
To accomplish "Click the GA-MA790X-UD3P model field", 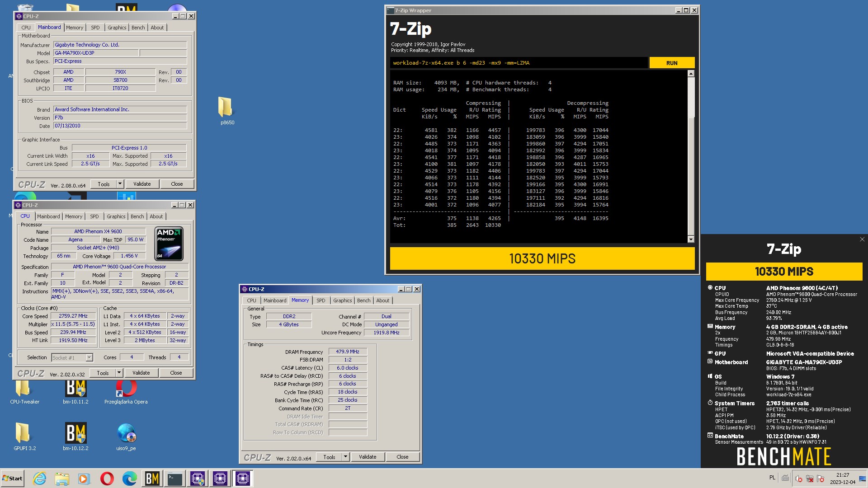I will [x=96, y=53].
